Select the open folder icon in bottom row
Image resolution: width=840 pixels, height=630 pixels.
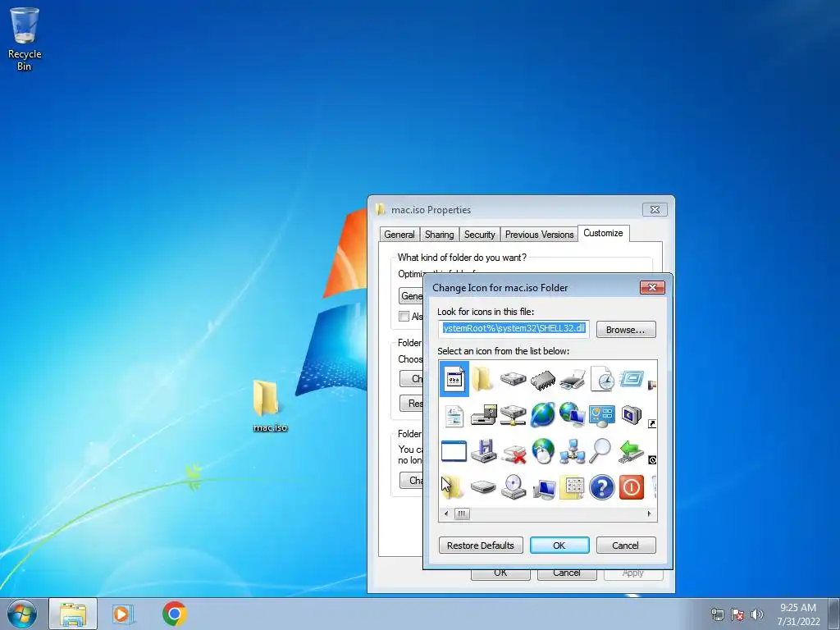pyautogui.click(x=453, y=487)
